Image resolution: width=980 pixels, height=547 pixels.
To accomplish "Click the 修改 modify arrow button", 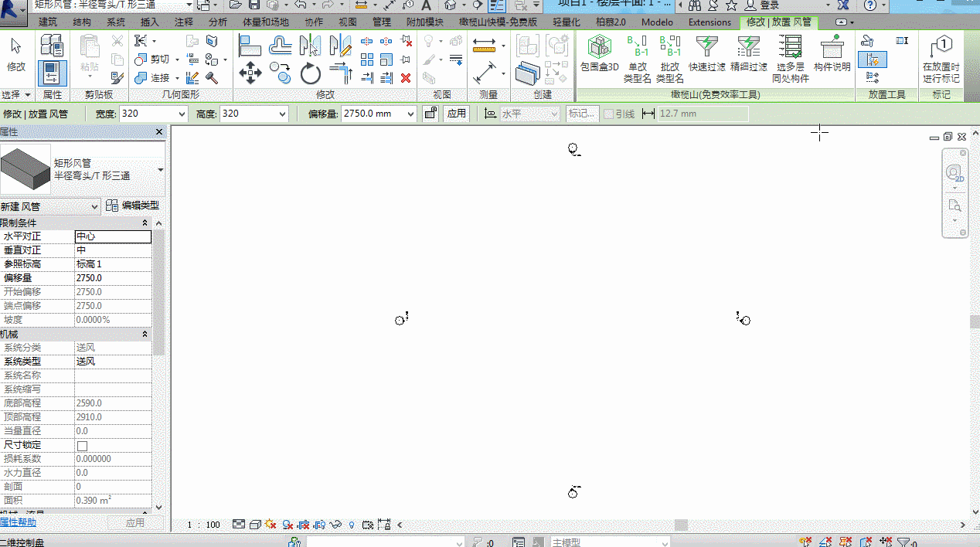I will [16, 53].
